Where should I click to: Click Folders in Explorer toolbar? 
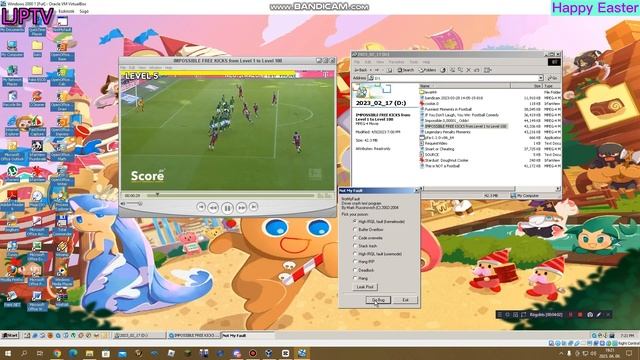click(427, 70)
